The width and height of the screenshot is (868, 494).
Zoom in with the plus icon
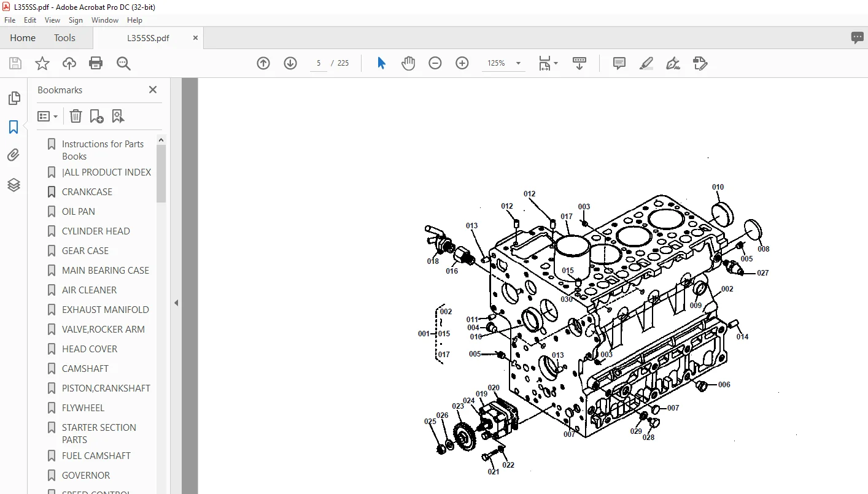(x=462, y=63)
